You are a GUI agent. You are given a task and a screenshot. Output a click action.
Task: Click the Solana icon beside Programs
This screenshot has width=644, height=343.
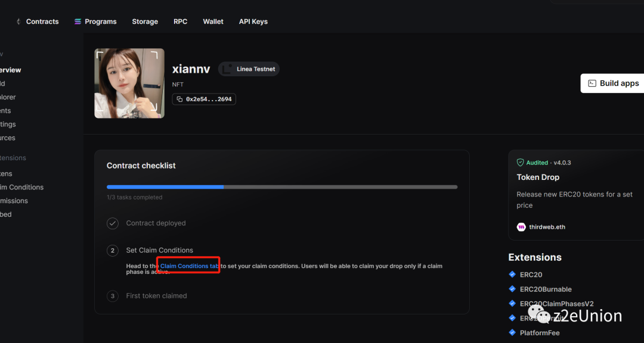[x=78, y=21]
